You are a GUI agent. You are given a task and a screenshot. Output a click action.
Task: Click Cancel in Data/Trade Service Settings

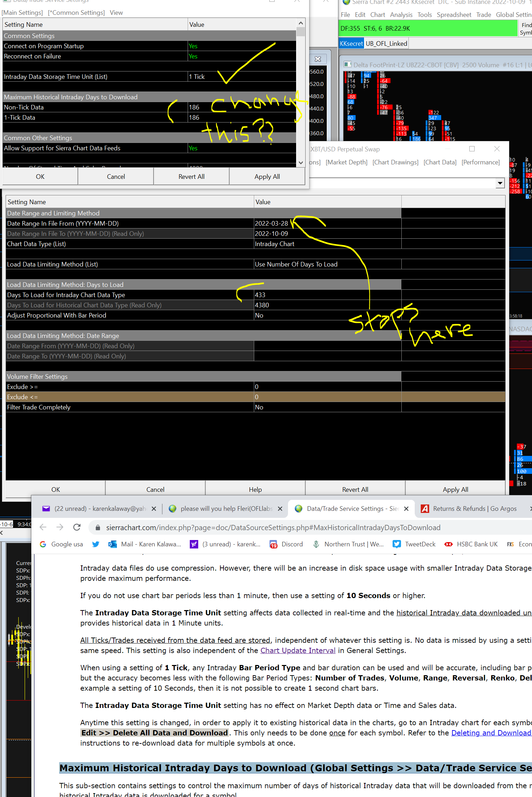(x=116, y=177)
